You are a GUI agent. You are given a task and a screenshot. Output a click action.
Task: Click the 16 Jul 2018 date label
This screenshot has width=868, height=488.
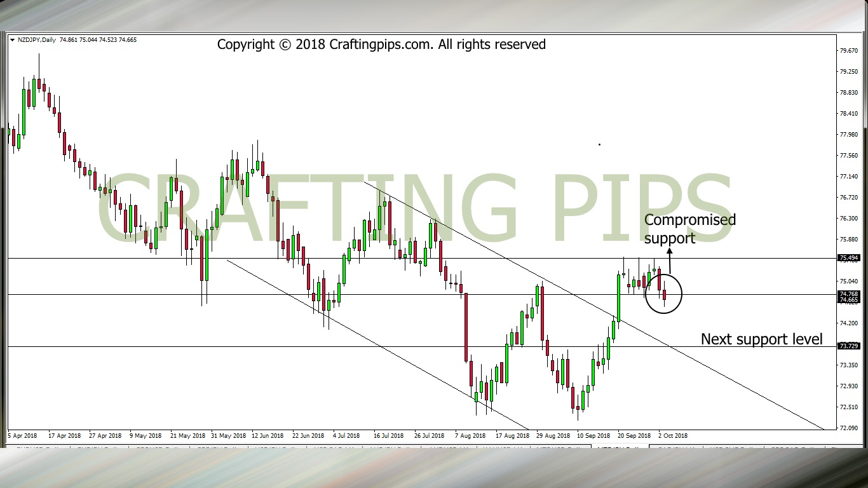[389, 436]
